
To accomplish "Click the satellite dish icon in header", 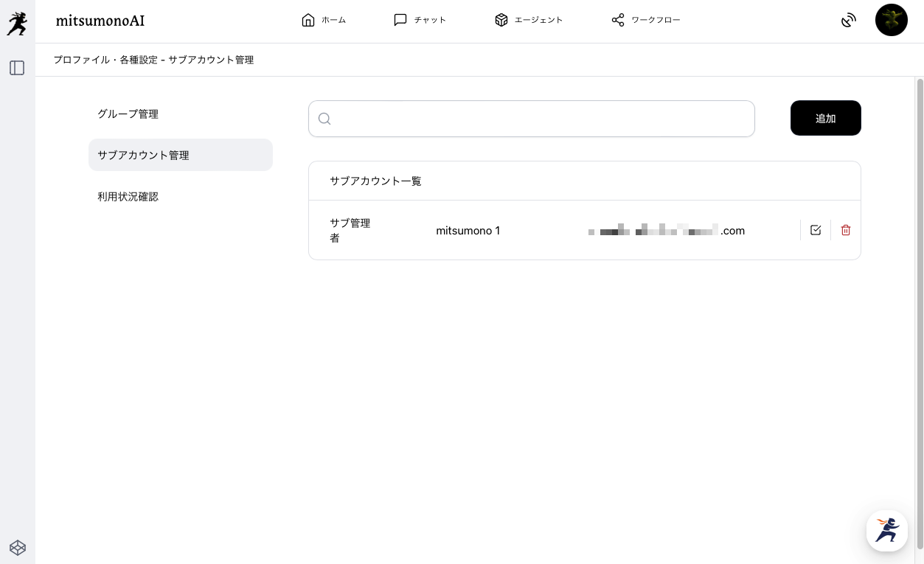I will coord(849,20).
